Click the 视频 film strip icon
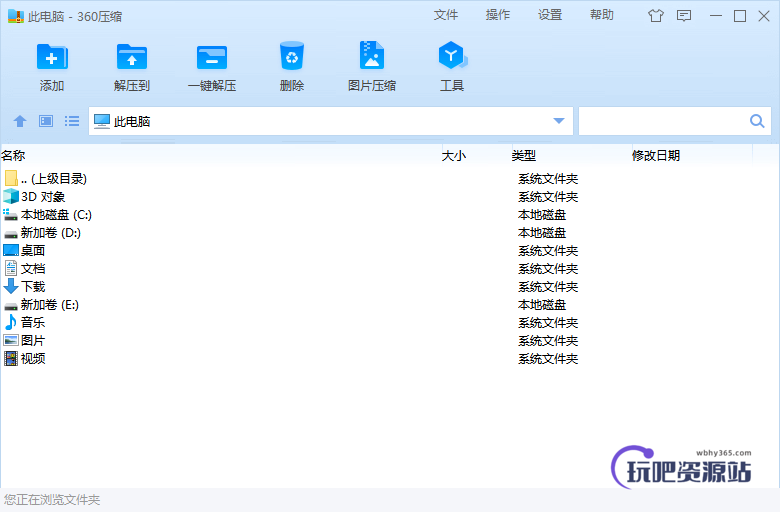Image resolution: width=780 pixels, height=512 pixels. (x=10, y=358)
